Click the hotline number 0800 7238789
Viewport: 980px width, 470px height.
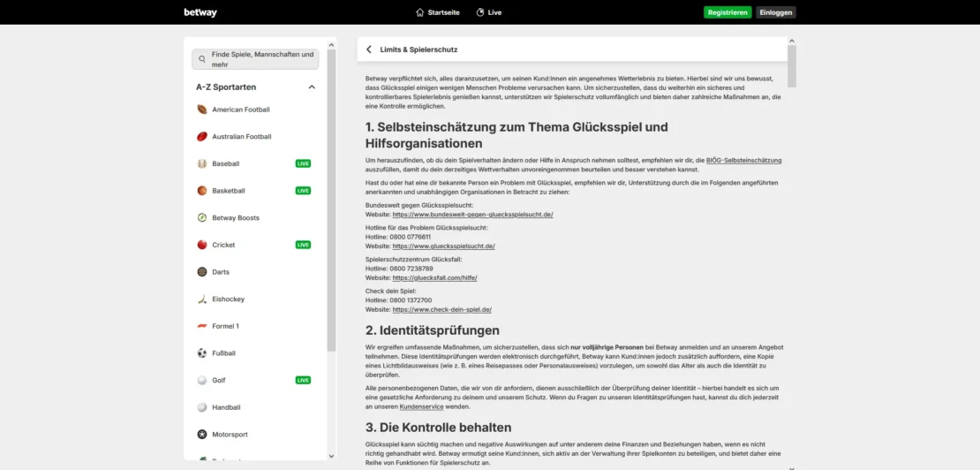coord(411,269)
